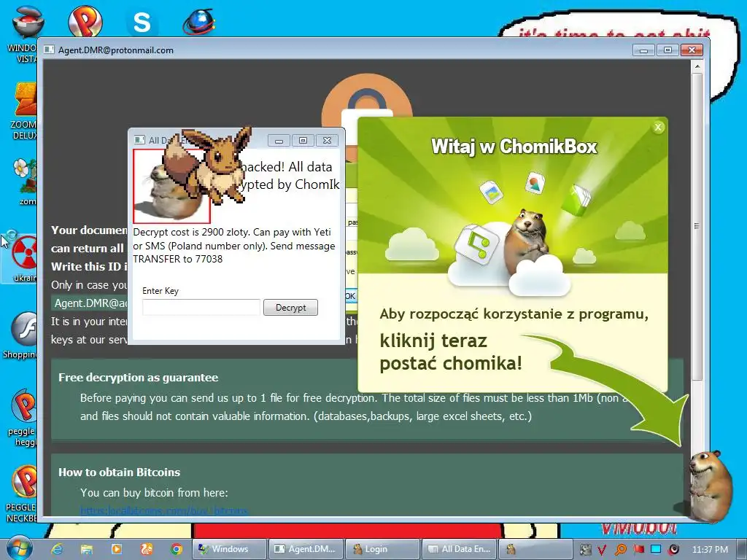Open the Windows Vista desktop icon
This screenshot has width=747, height=560.
pos(23,34)
